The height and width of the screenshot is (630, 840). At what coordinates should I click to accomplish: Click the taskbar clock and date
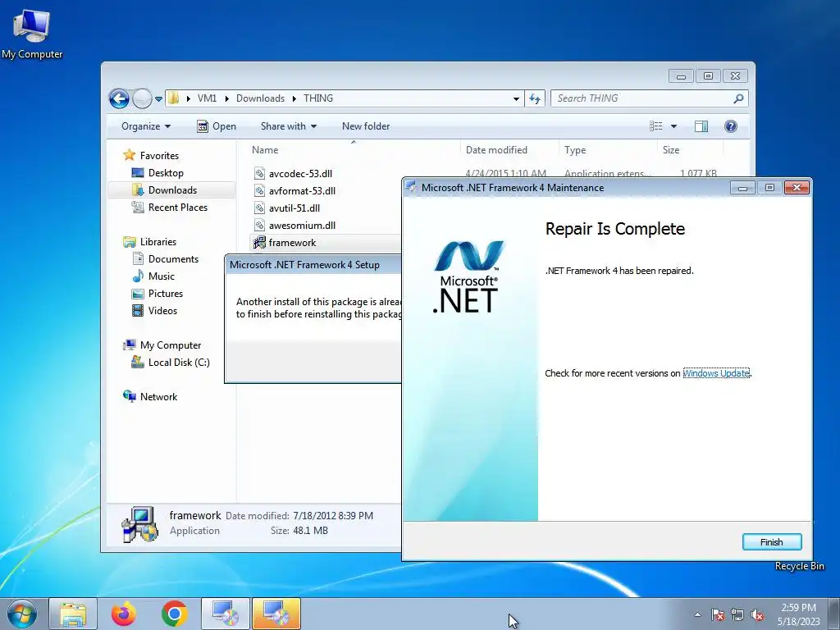pos(798,614)
